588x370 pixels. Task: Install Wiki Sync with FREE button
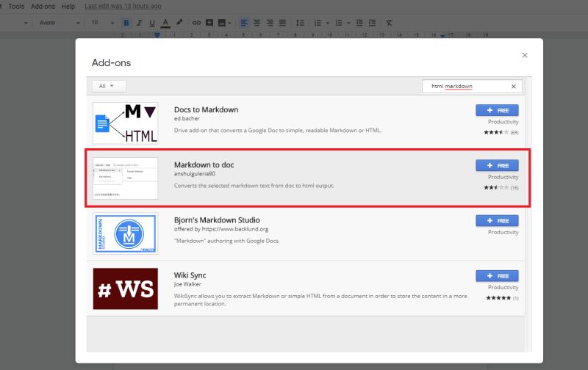pyautogui.click(x=497, y=276)
